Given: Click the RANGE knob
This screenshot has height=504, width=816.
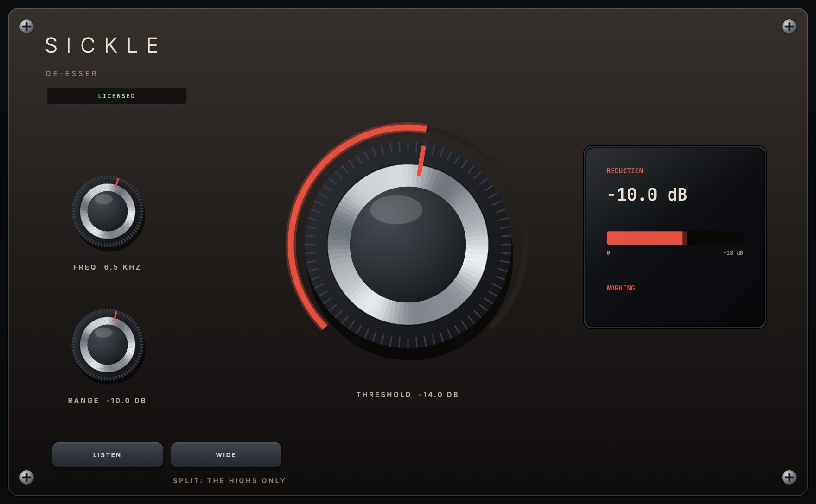Looking at the screenshot, I should (x=108, y=345).
